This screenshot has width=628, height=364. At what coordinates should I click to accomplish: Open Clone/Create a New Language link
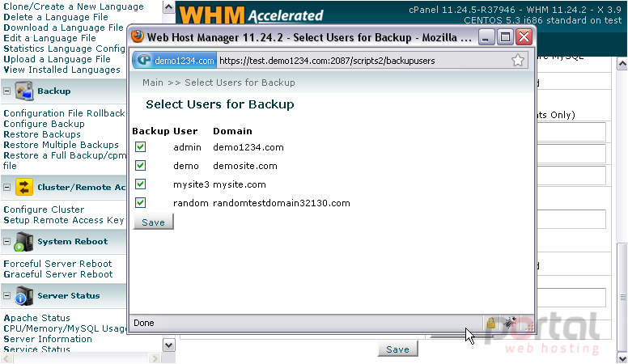pyautogui.click(x=74, y=6)
